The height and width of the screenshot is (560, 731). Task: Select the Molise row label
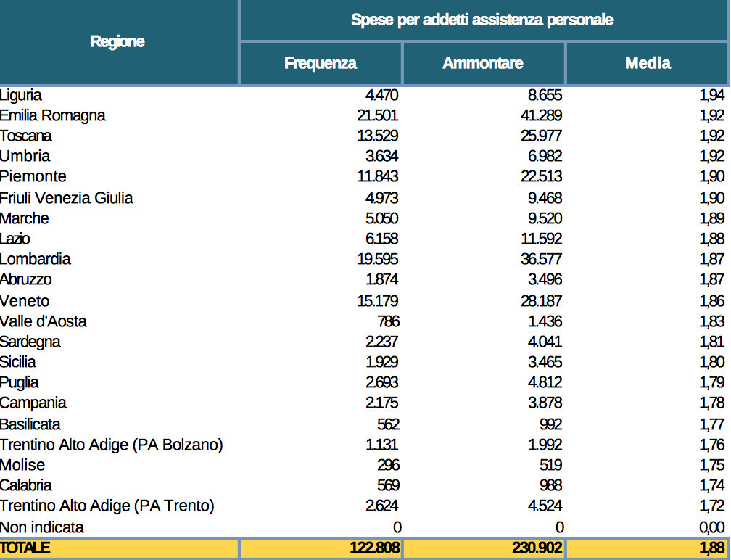tap(22, 466)
